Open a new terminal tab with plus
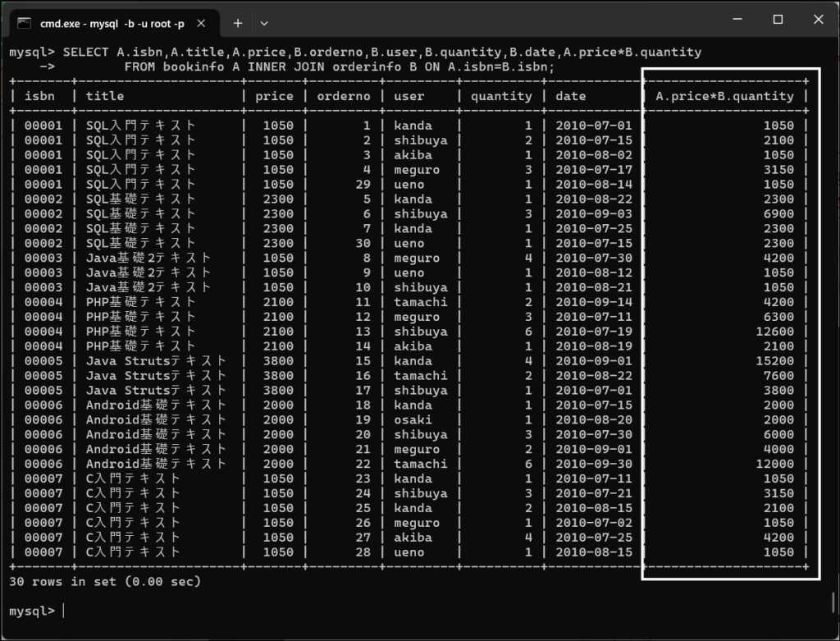The height and width of the screenshot is (641, 840). coord(238,23)
